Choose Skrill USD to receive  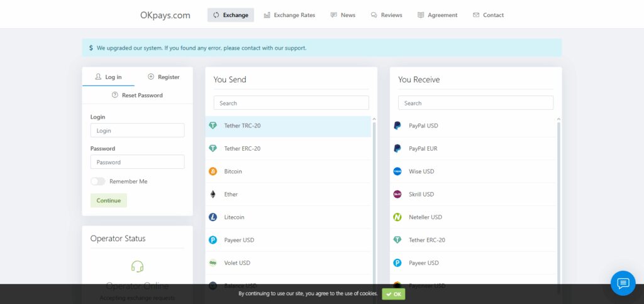(473, 195)
